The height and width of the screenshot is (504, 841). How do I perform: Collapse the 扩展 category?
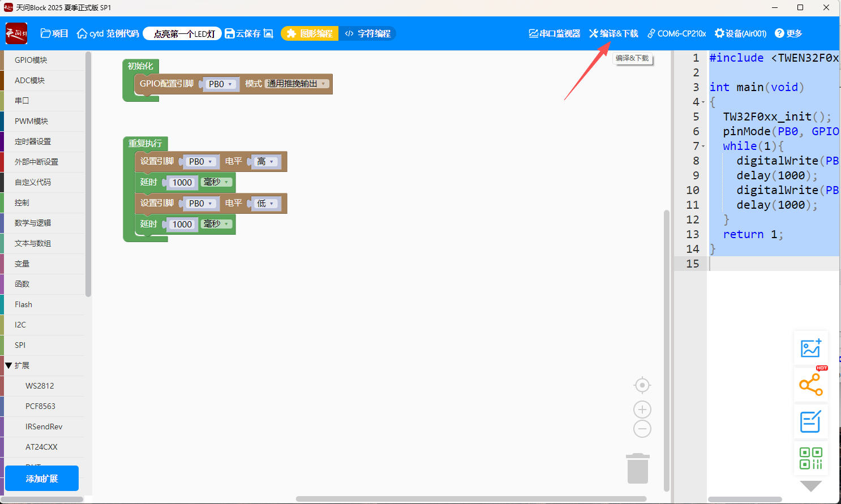(9, 365)
